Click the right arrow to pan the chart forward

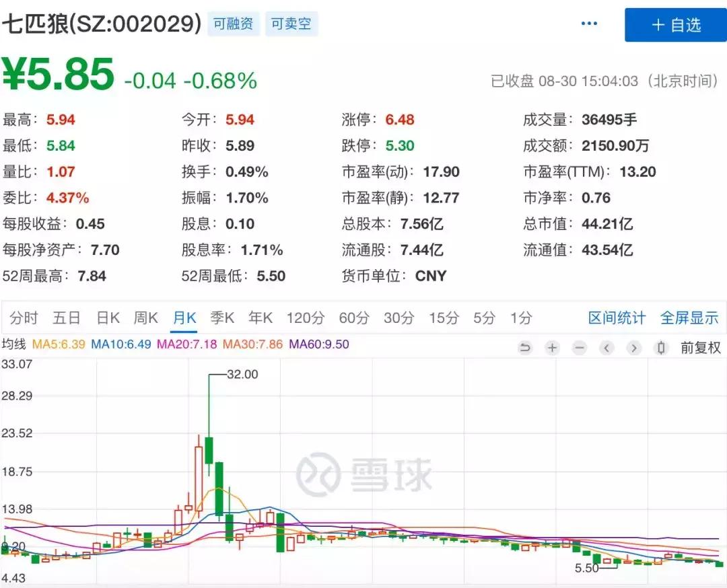[x=634, y=348]
